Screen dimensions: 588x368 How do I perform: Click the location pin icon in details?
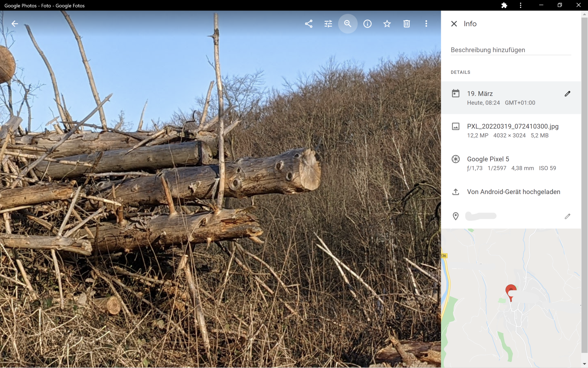[456, 216]
